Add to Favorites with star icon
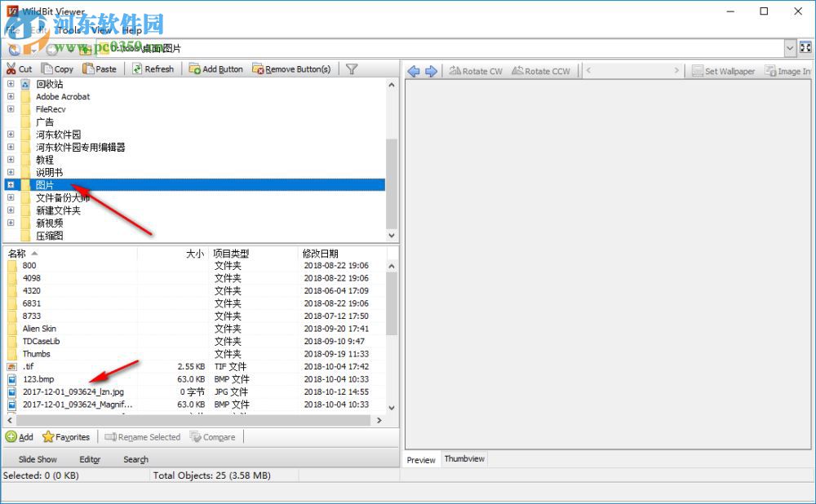The image size is (816, 504). tap(48, 437)
